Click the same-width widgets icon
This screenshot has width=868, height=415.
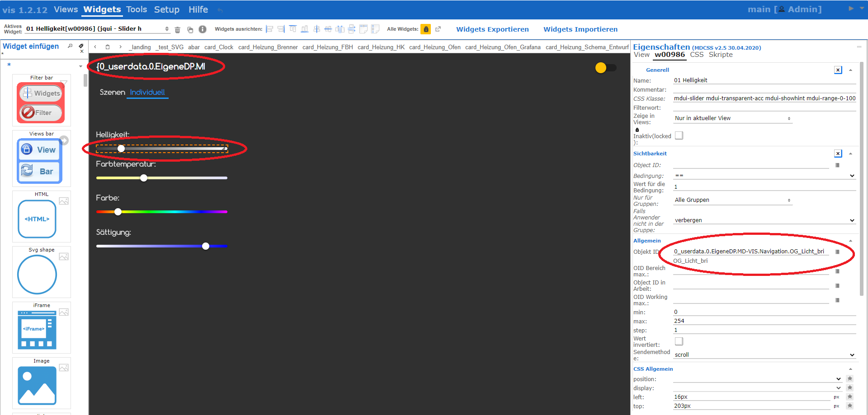(363, 29)
